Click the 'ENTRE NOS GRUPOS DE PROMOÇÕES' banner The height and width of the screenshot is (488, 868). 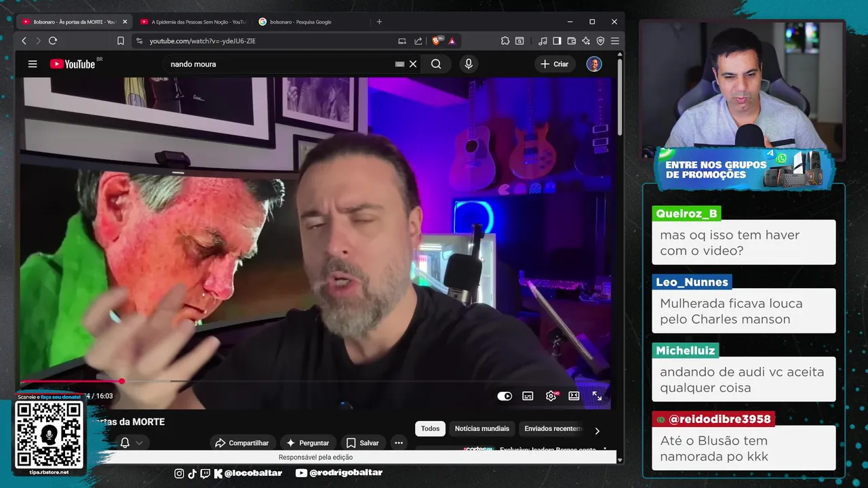pyautogui.click(x=744, y=169)
